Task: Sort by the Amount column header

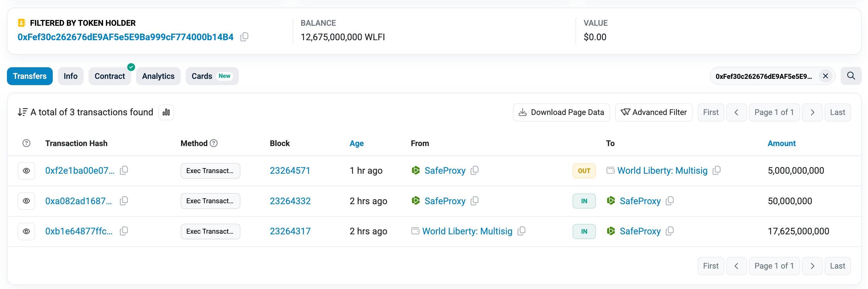Action: 781,143
